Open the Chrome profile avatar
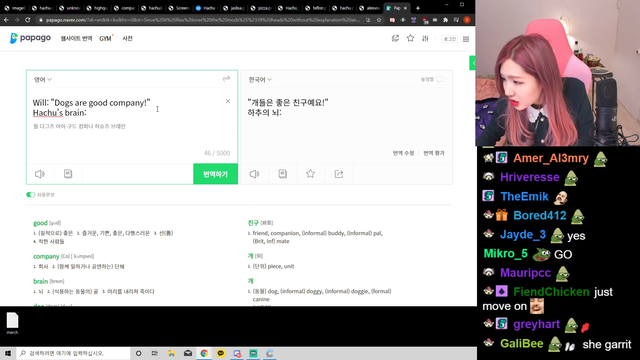Viewport: 640px width, 360px height. pyautogui.click(x=467, y=20)
